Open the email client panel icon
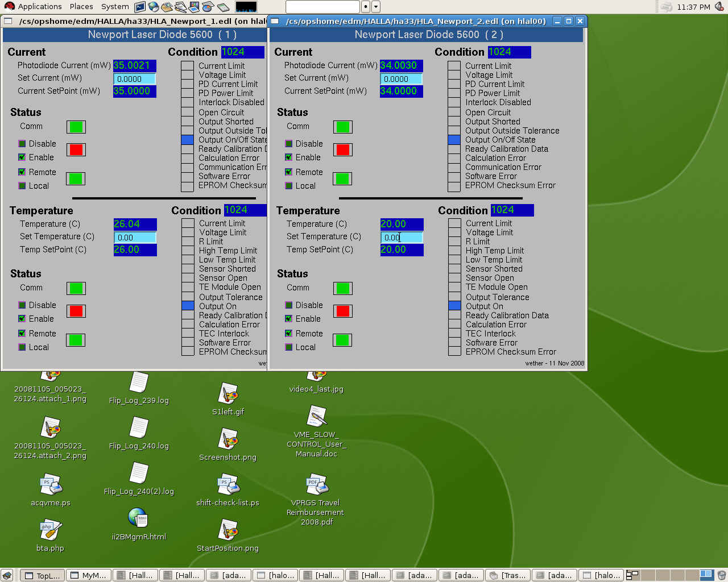The height and width of the screenshot is (582, 728). (x=167, y=7)
